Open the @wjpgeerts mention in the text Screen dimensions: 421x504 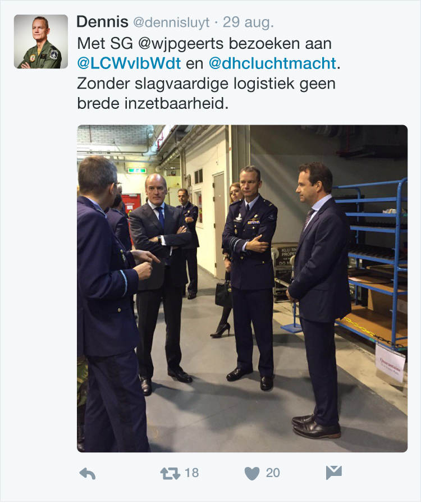181,44
